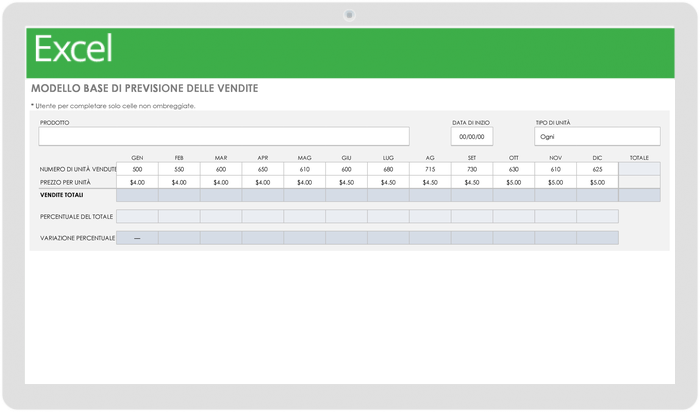Select GEN units sold cell 500
The width and height of the screenshot is (700, 412).
[x=137, y=169]
